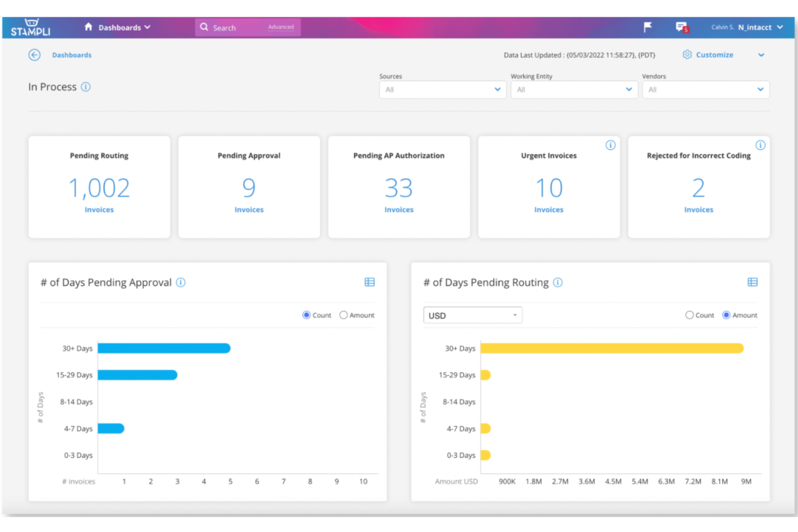The width and height of the screenshot is (798, 532).
Task: Open the messages icon showing 5 alerts
Action: click(x=681, y=27)
